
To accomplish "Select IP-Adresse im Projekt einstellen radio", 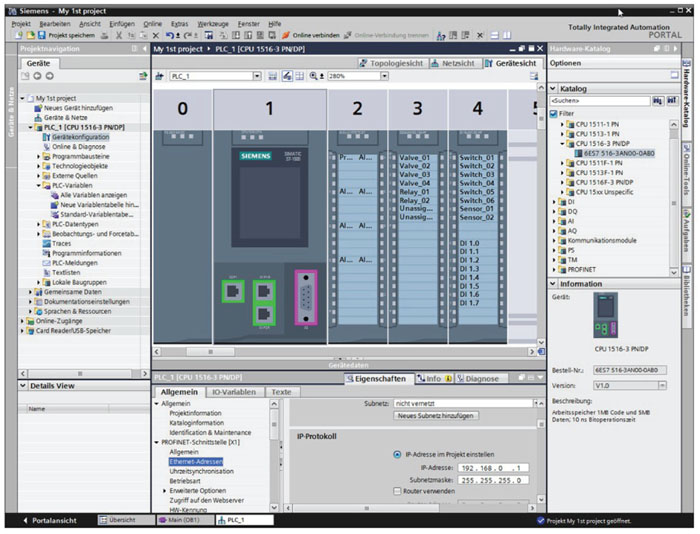I will tap(397, 454).
